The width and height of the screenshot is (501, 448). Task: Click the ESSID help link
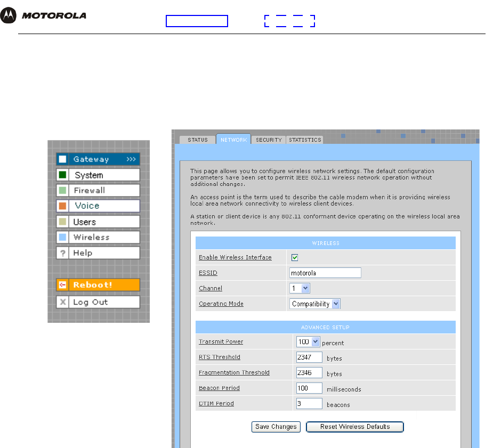click(208, 273)
